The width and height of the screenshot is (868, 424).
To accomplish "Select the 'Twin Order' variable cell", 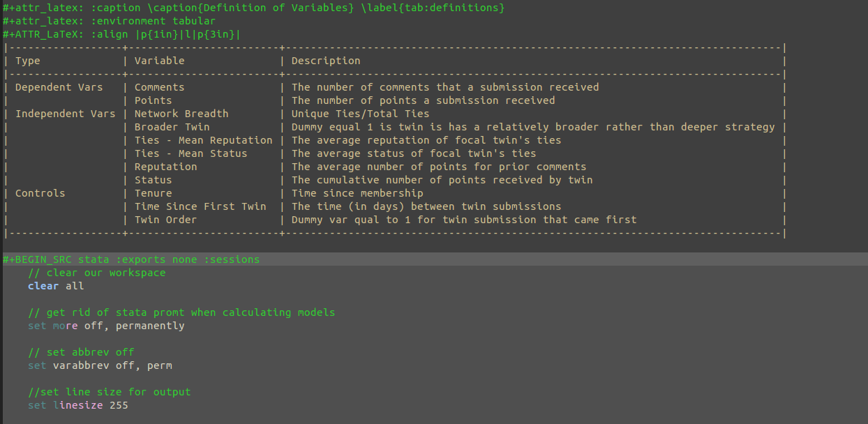I will tap(165, 220).
